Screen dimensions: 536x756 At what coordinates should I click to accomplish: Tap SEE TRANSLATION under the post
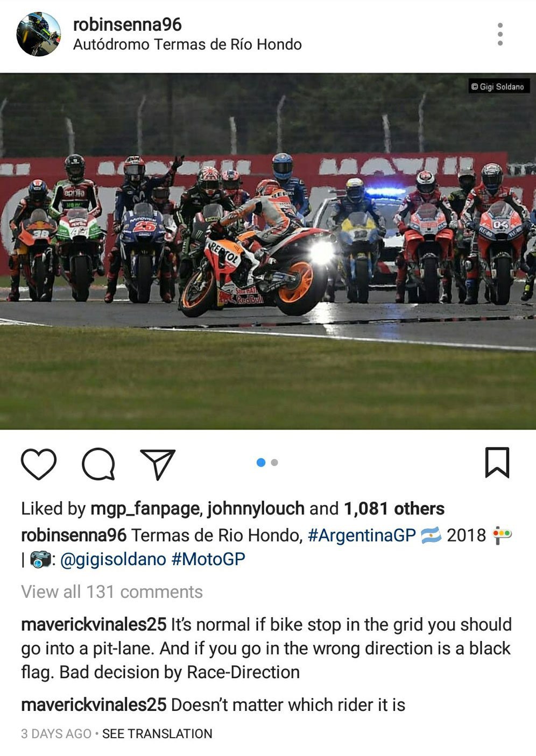157,733
